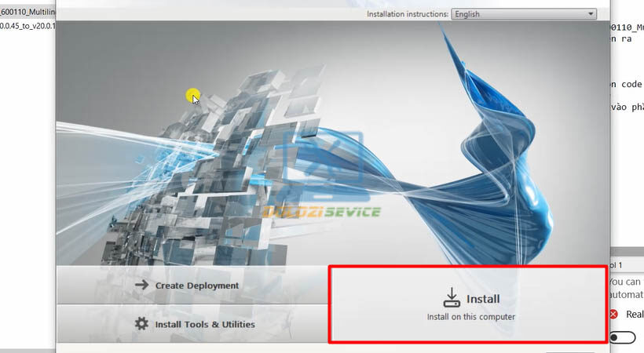
Task: Click the Install download icon
Action: pos(451,297)
